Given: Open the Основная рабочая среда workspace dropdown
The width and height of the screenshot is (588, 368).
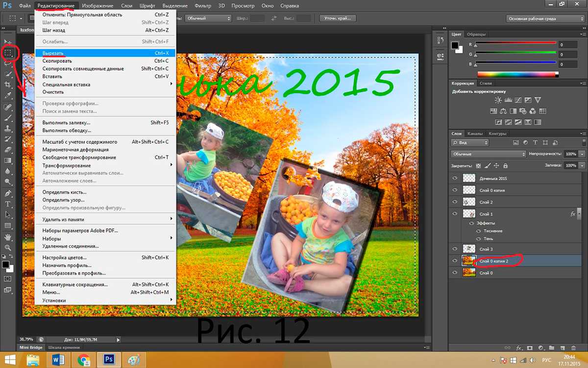Looking at the screenshot, I should pos(544,19).
